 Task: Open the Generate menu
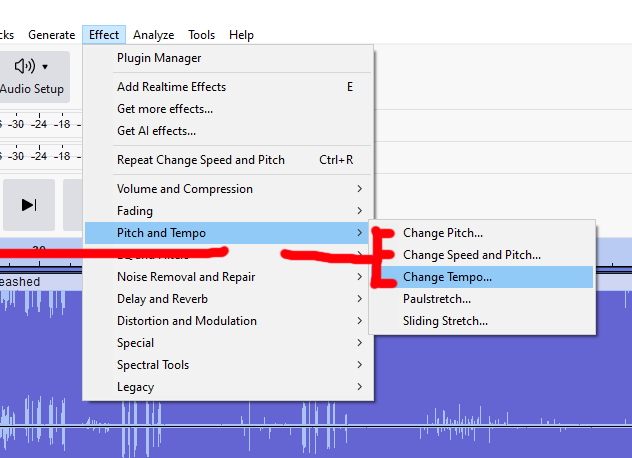tap(51, 35)
